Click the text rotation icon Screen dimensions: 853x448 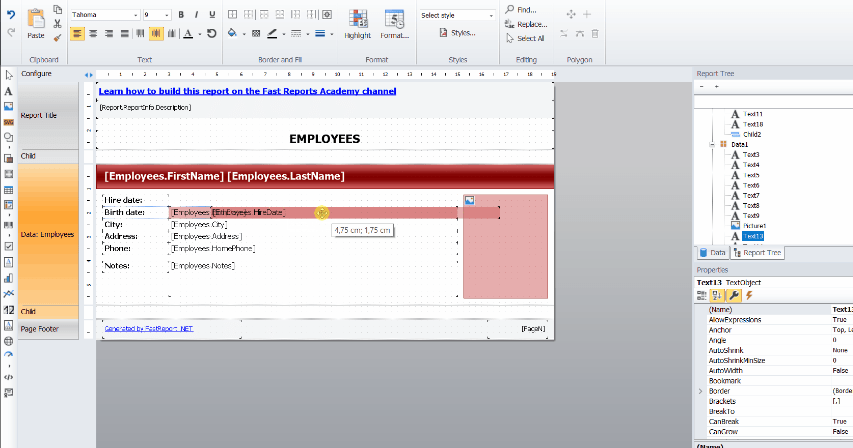click(212, 34)
